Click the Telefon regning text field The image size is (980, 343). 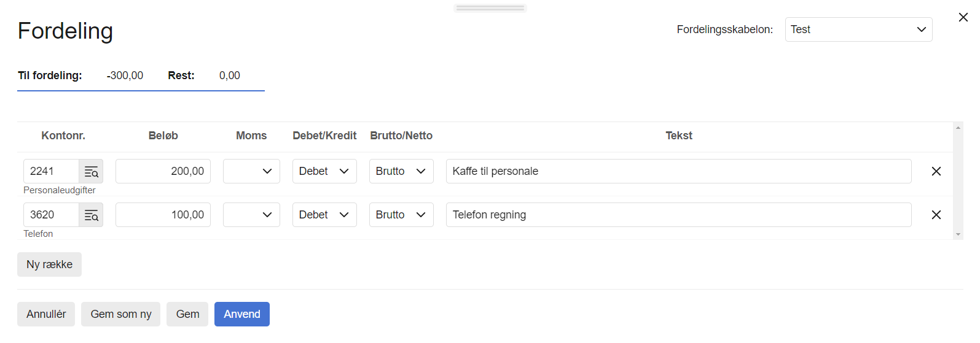678,215
